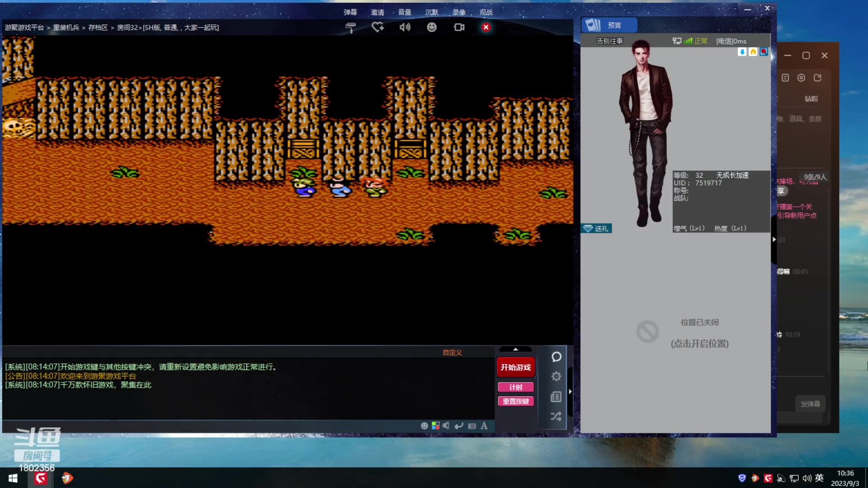The image size is (868, 488).
Task: Open the blue shield tray icon
Action: (742, 478)
